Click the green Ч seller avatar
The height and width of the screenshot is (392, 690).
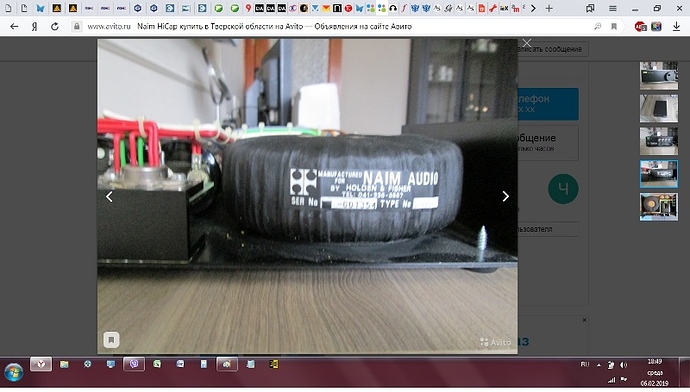pyautogui.click(x=563, y=189)
